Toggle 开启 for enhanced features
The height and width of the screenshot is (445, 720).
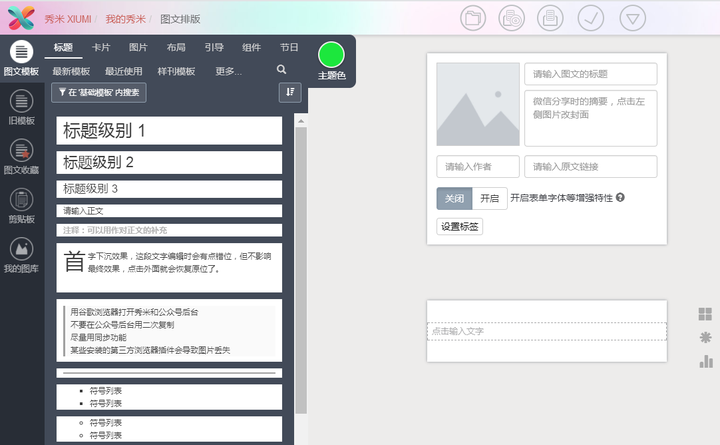pyautogui.click(x=489, y=198)
